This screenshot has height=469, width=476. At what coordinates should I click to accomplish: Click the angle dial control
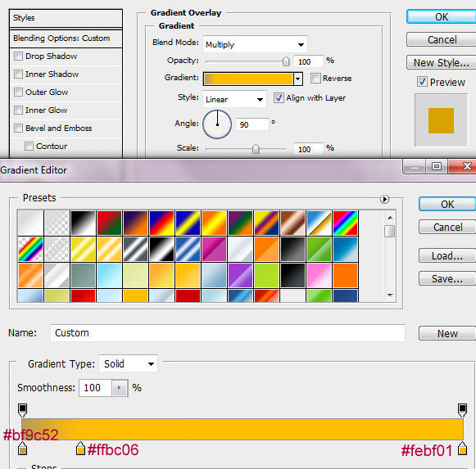[x=217, y=124]
